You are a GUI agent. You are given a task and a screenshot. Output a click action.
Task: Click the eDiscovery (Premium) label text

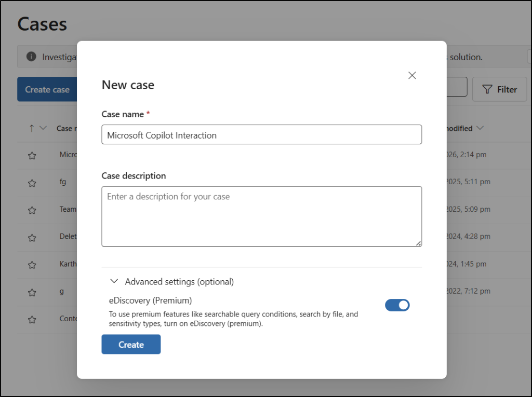click(x=150, y=300)
